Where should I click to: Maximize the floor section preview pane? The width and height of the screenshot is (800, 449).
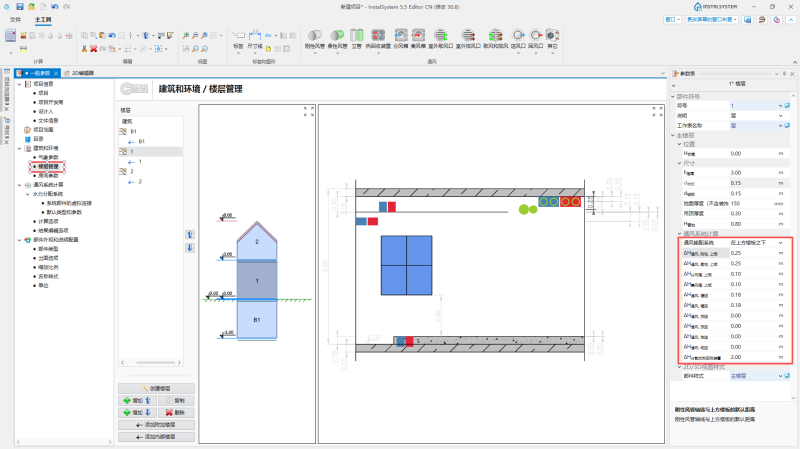[658, 111]
